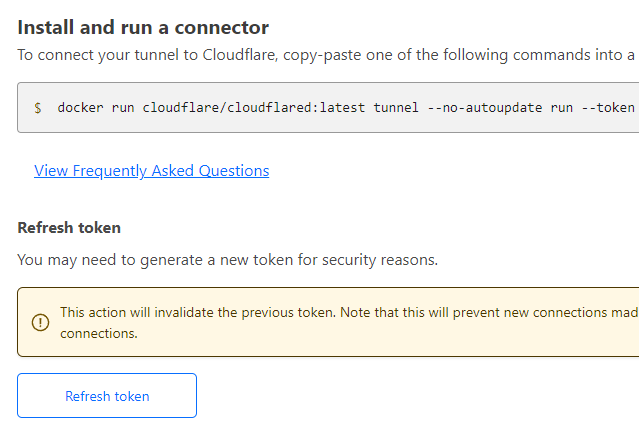Click the word "tunnel" in the command
The width and height of the screenshot is (639, 434).
(x=398, y=108)
